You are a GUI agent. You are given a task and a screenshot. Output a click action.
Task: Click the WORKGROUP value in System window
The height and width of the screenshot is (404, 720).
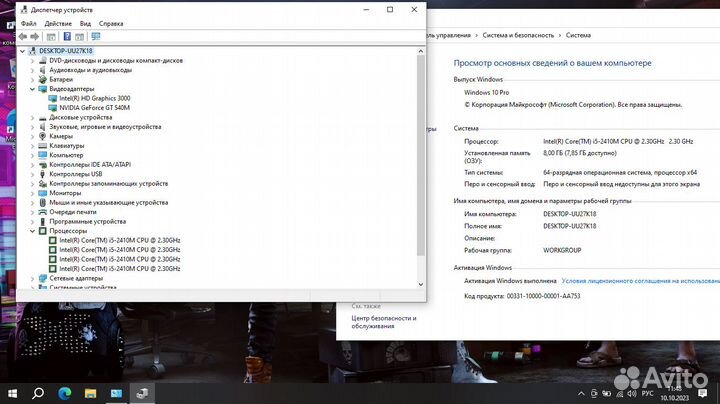coord(562,250)
